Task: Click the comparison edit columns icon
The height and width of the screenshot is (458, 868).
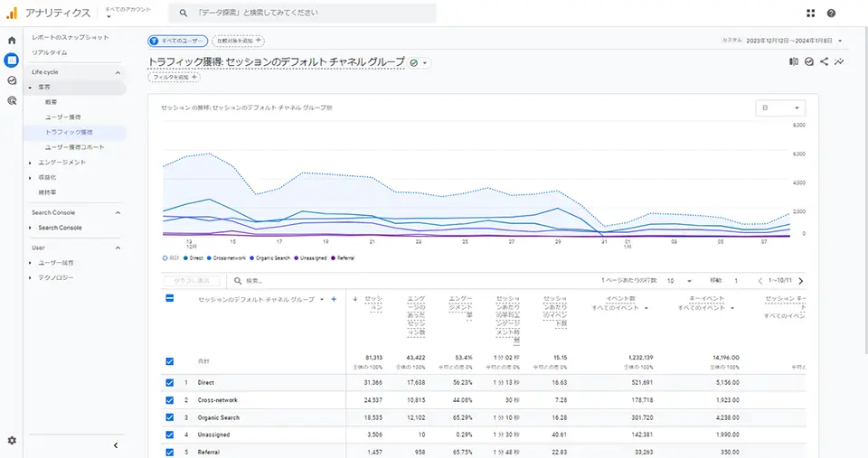Action: tap(794, 62)
